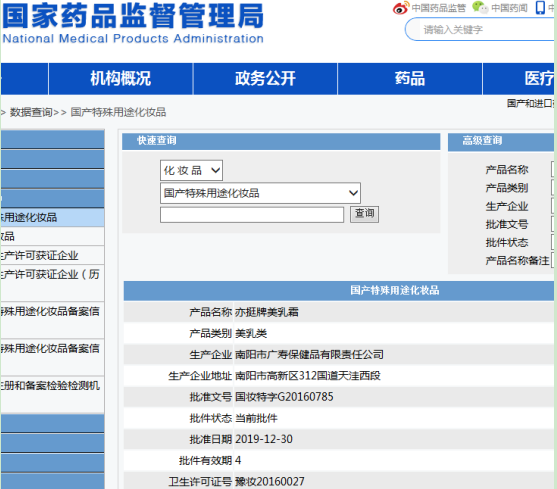The height and width of the screenshot is (489, 557).
Task: Click the 查询 search button
Action: tap(364, 214)
